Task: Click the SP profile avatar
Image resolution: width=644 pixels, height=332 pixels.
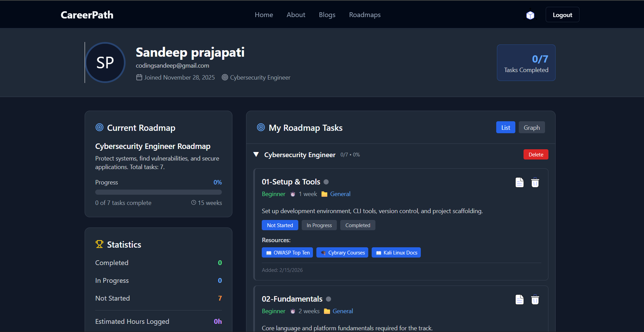Action: point(105,63)
